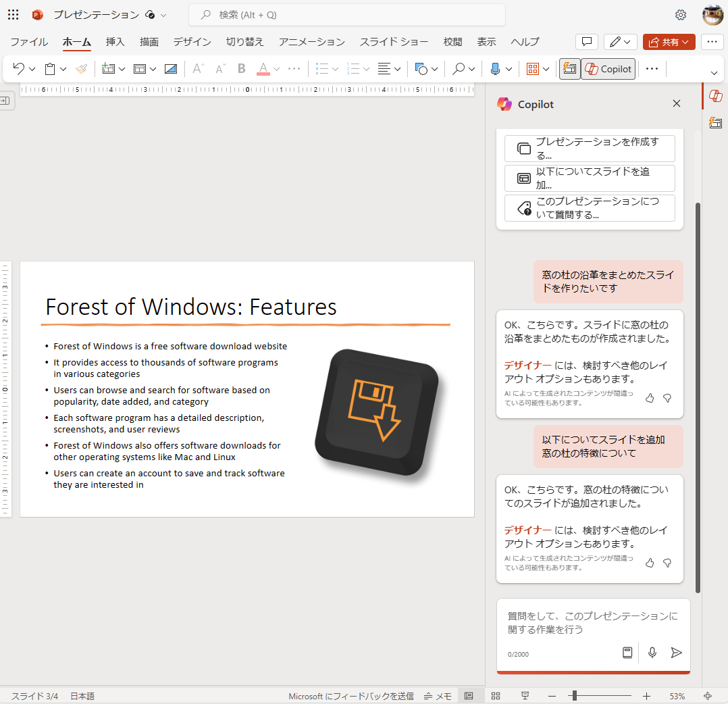Screen dimensions: 728x704
Task: Send the Copilot message
Action: click(676, 653)
